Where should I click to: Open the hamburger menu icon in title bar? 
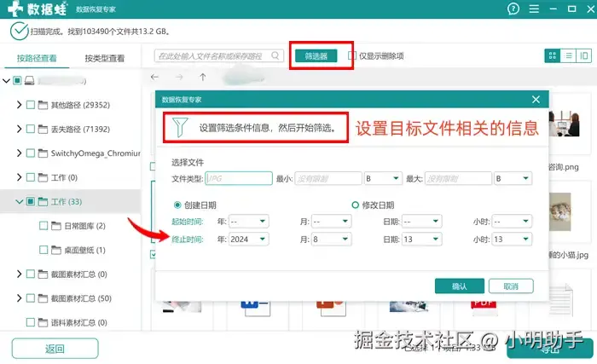coord(534,9)
